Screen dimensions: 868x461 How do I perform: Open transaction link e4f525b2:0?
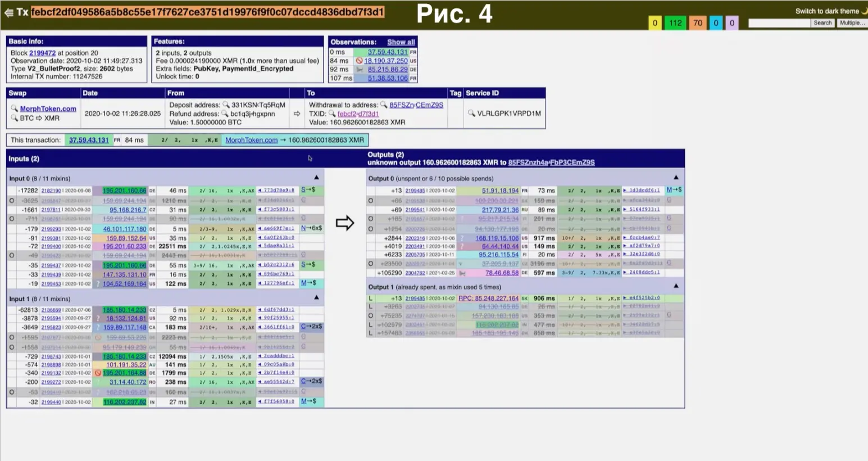644,298
